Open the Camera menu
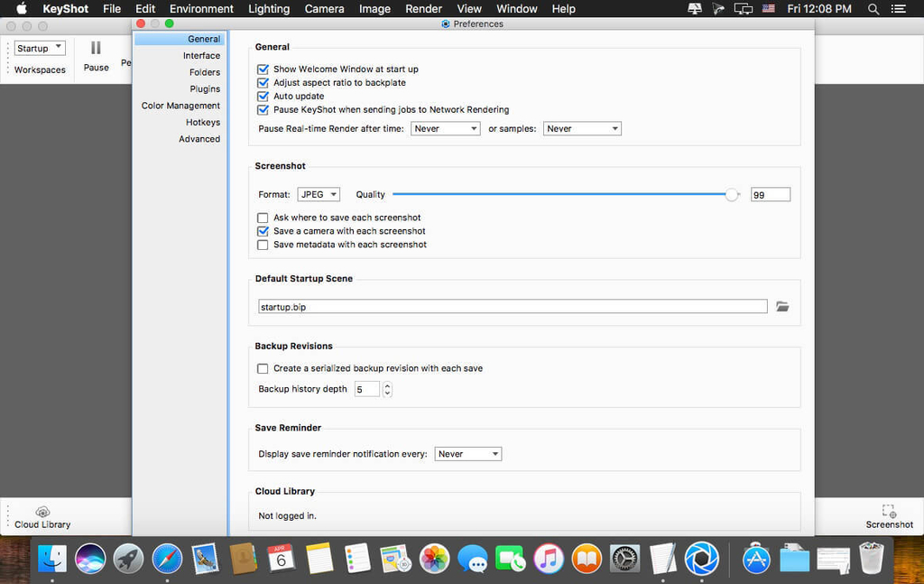924x584 pixels. coord(324,9)
